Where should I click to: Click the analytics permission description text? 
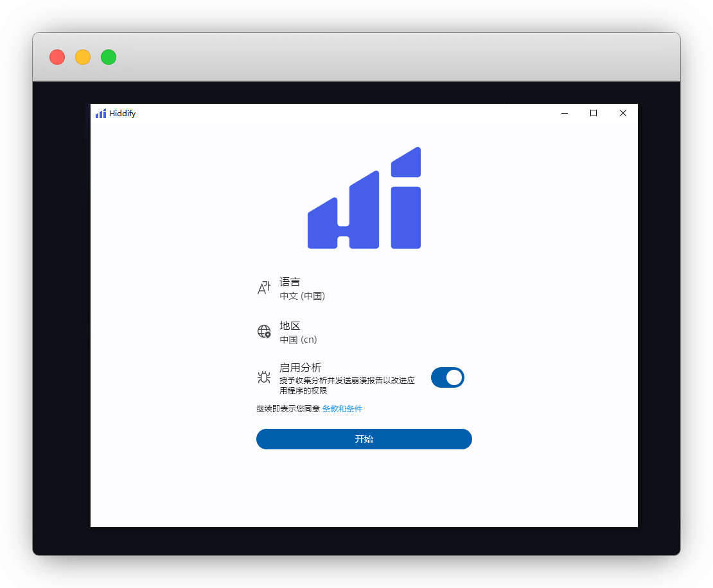click(x=347, y=385)
